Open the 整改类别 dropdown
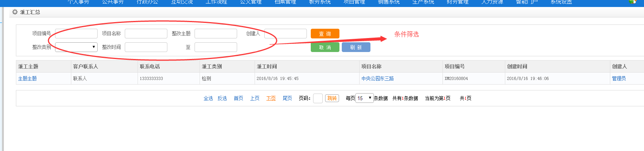 [76, 47]
